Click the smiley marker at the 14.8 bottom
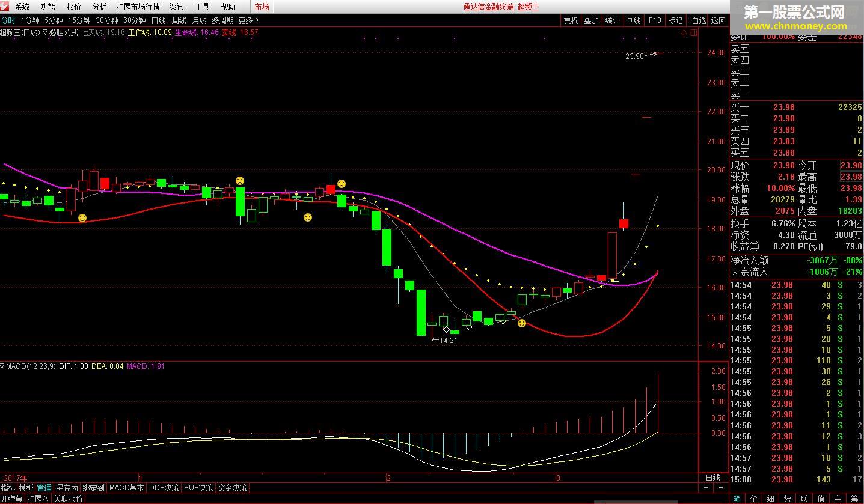 (522, 323)
